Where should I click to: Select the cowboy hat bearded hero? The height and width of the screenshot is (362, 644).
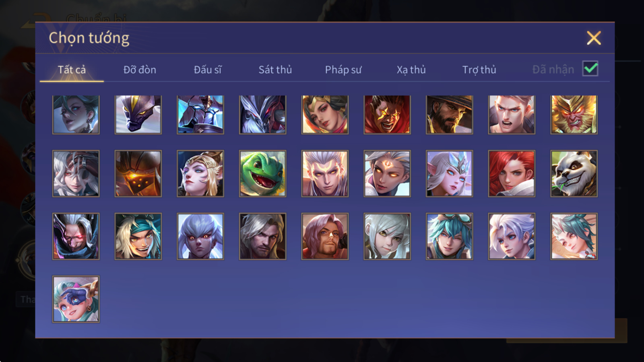[x=449, y=115]
